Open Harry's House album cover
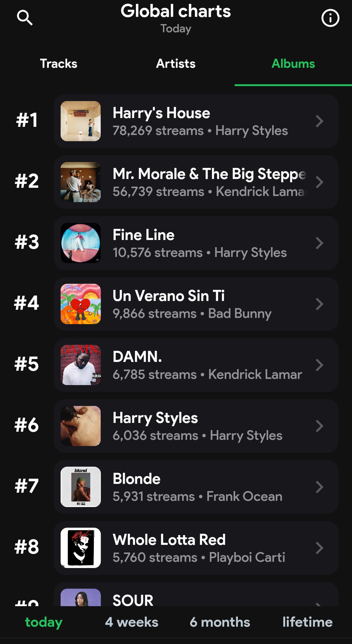352x644 pixels. (x=81, y=121)
